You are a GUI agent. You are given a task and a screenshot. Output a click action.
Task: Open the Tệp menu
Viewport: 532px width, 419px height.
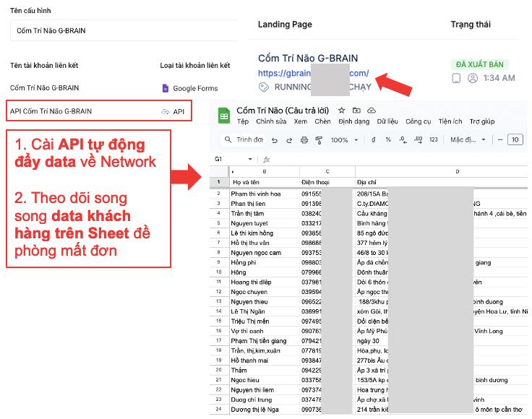tap(243, 121)
